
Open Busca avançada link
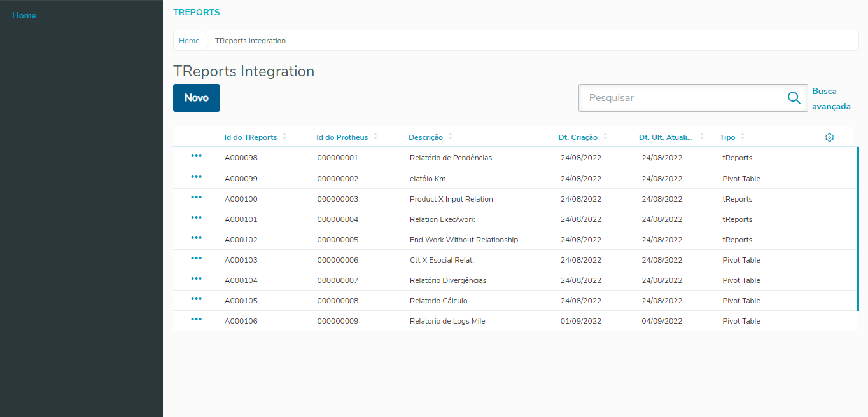pyautogui.click(x=831, y=99)
